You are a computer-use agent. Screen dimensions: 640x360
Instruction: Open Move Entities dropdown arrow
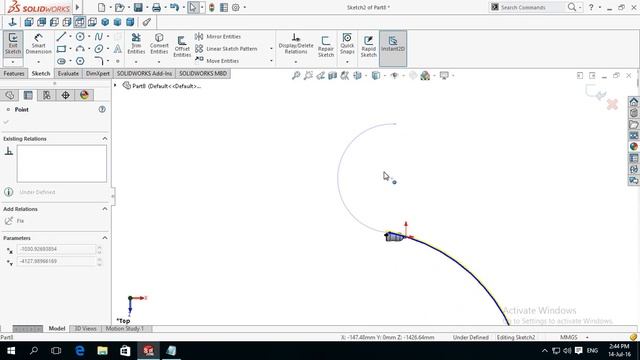pos(271,61)
